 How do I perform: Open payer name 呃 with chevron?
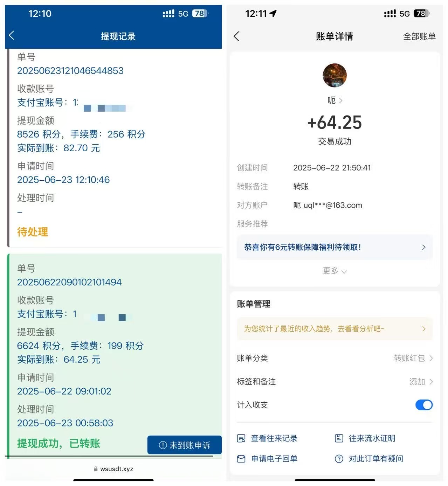pos(335,100)
